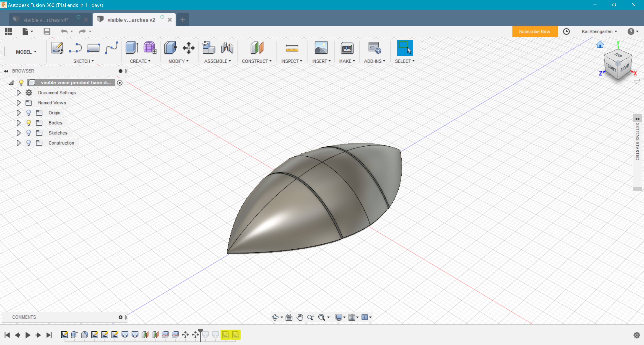This screenshot has width=644, height=345.
Task: Click the Joint icon under Assemble
Action: 227,48
